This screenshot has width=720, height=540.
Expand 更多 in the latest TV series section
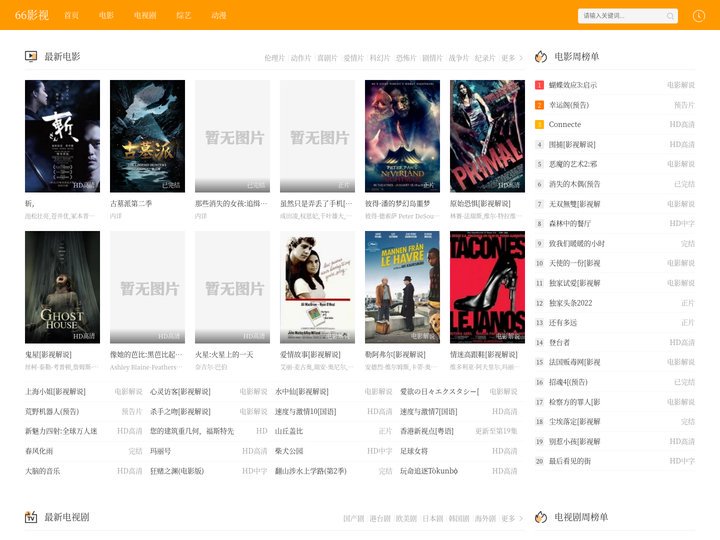(512, 518)
